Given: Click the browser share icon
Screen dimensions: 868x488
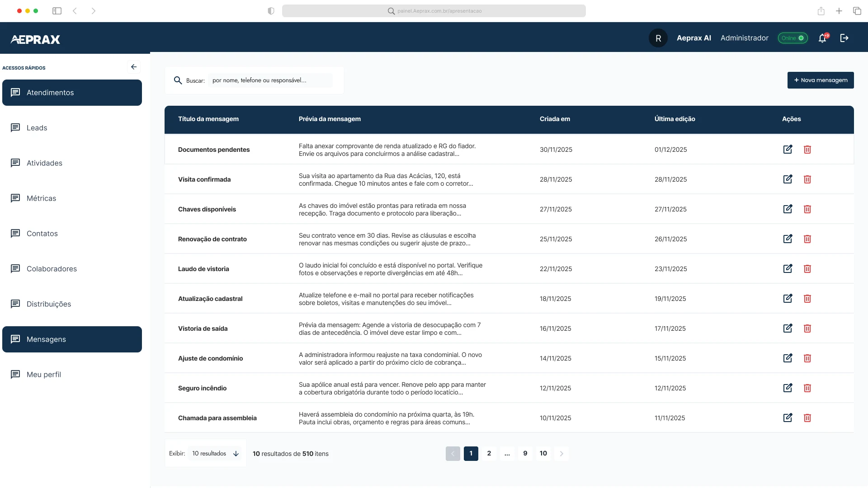Looking at the screenshot, I should click(x=821, y=11).
